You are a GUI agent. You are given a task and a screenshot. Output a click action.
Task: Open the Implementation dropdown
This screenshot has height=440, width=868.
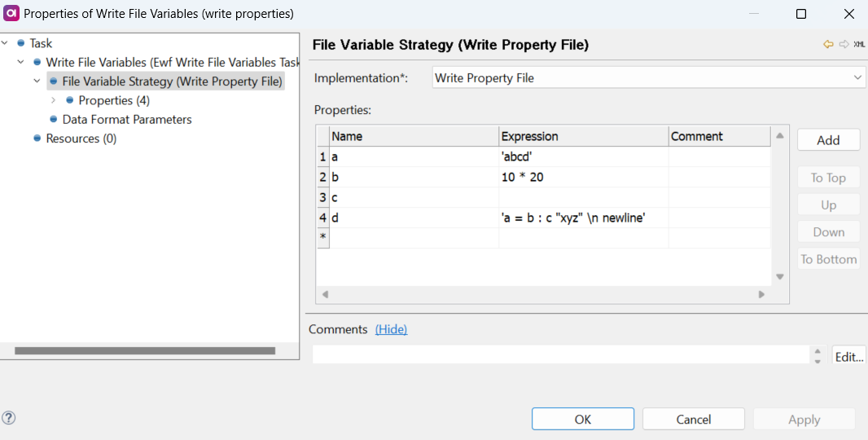point(857,78)
